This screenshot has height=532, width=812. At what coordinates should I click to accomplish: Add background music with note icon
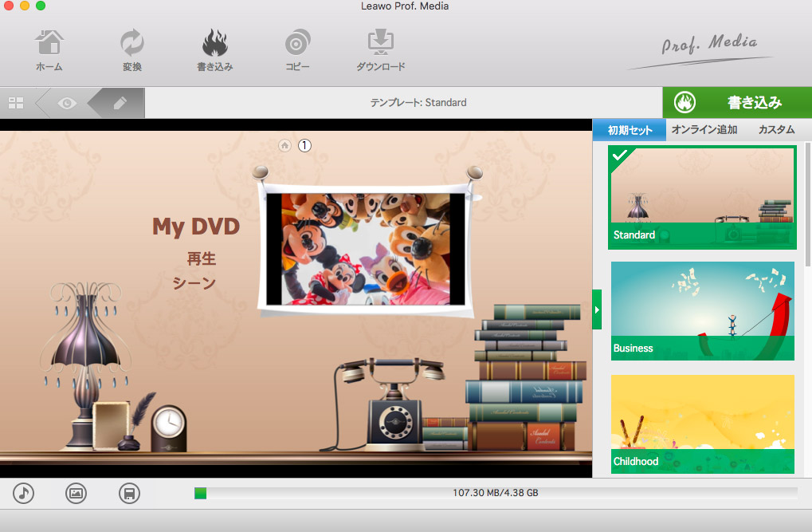point(24,493)
